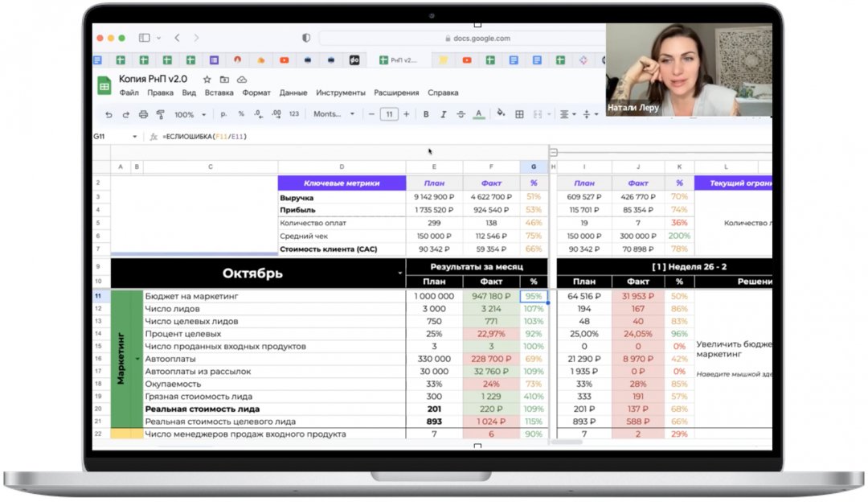Click the browser Back button
This screenshot has height=502, width=868.
177,38
